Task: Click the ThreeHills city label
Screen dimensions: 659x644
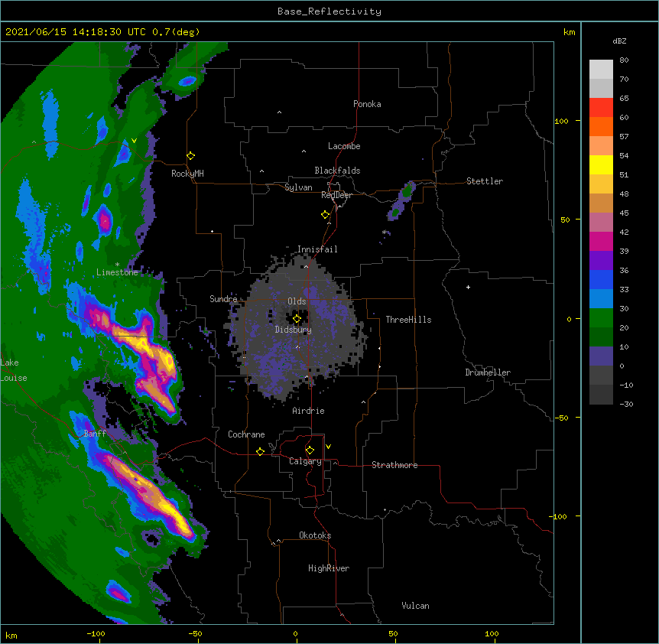Action: (x=408, y=320)
